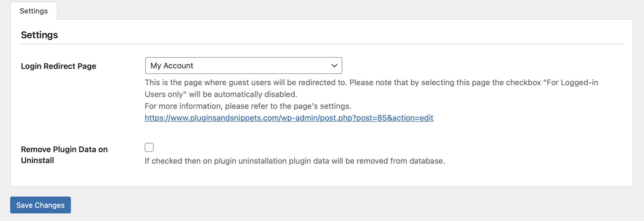Click 'post=85&action=edit' portion of the link
Image resolution: width=644 pixels, height=221 pixels.
pyautogui.click(x=395, y=118)
